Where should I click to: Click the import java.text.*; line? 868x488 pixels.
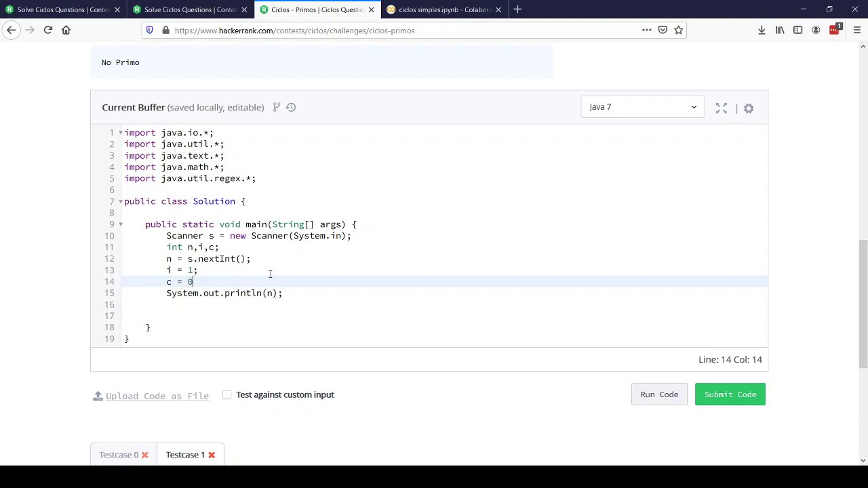(x=174, y=155)
